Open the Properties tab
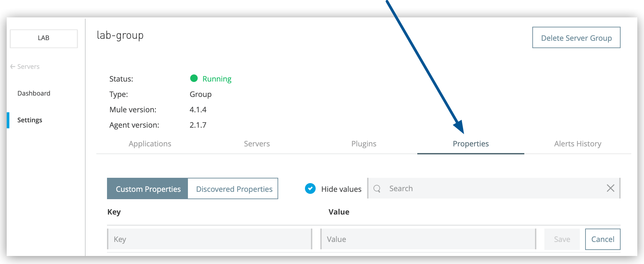The width and height of the screenshot is (644, 264). pyautogui.click(x=470, y=144)
